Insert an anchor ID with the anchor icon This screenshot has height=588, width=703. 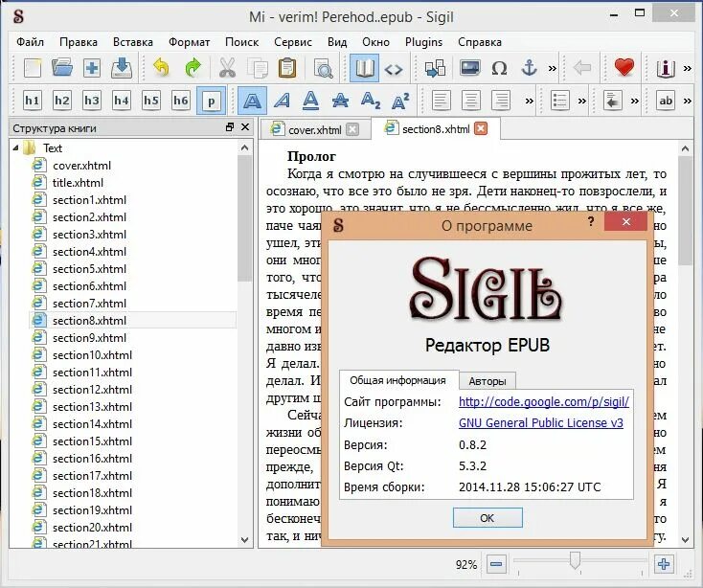[529, 68]
